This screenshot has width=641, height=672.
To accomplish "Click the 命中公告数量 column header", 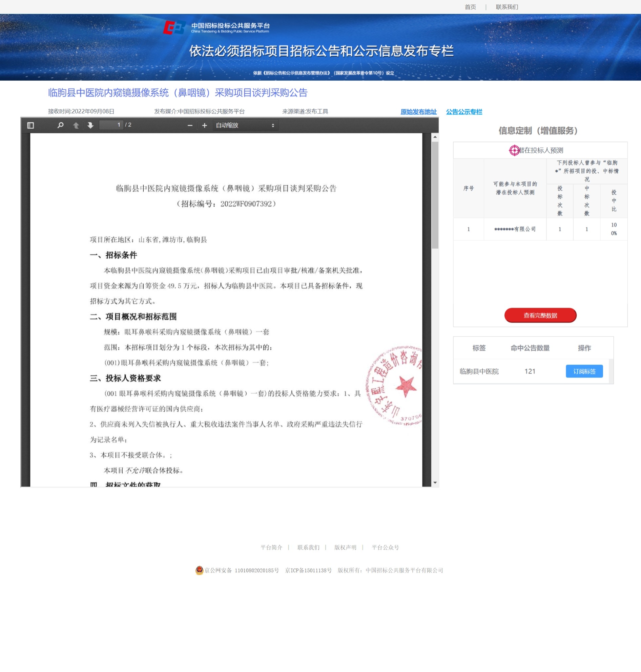I will pos(530,348).
